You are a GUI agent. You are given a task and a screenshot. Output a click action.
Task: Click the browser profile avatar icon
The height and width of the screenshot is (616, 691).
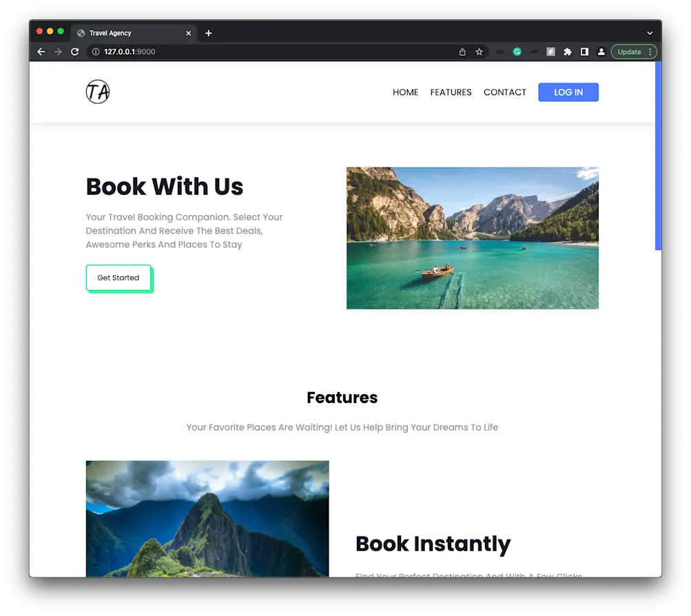click(x=600, y=51)
